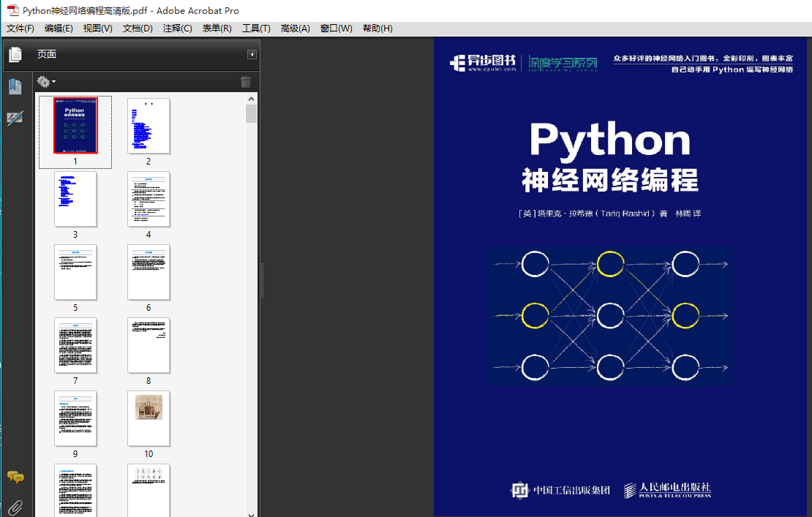Click the 中国工信出版集团 logo
The width and height of the screenshot is (812, 517).
pyautogui.click(x=560, y=489)
